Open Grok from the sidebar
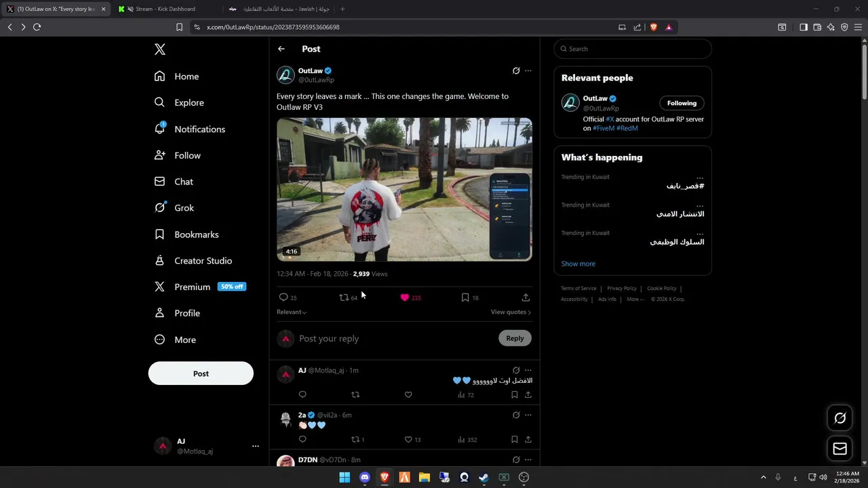 click(174, 208)
